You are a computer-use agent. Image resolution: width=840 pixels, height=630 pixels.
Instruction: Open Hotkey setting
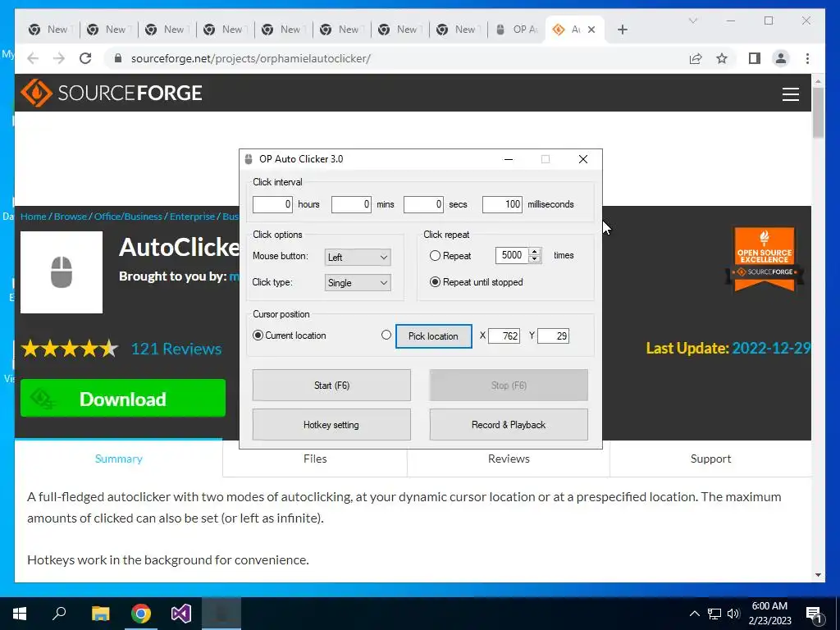331,425
